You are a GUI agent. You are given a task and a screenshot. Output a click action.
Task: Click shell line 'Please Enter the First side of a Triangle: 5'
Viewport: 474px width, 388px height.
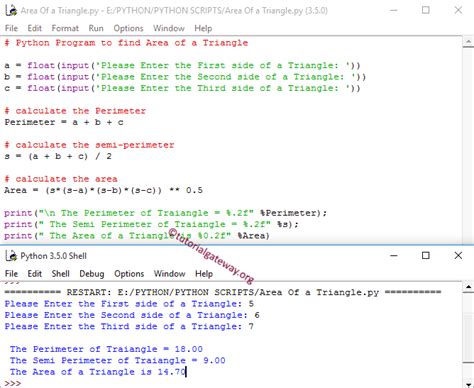point(129,304)
